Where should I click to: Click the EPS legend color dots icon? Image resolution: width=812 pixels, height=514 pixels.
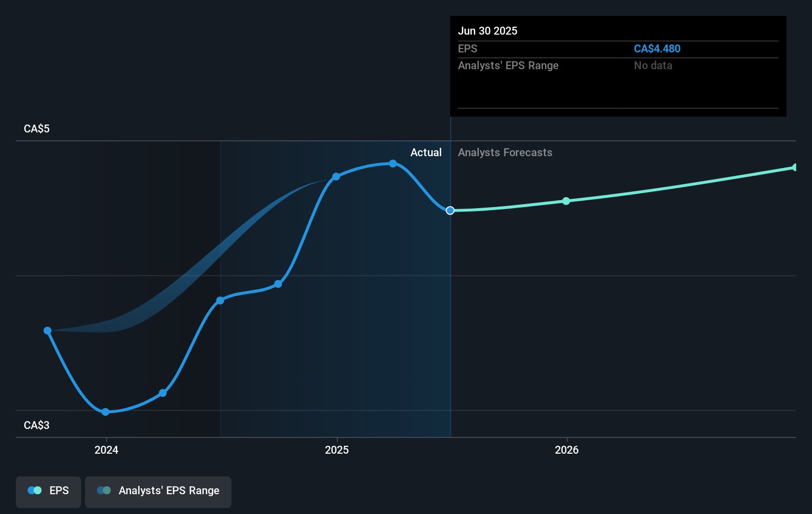click(x=35, y=491)
